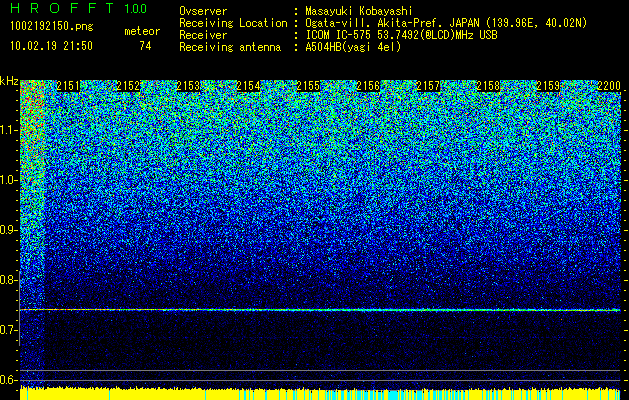Select the filename 1002192150.png
The width and height of the screenshot is (629, 400).
click(x=52, y=27)
